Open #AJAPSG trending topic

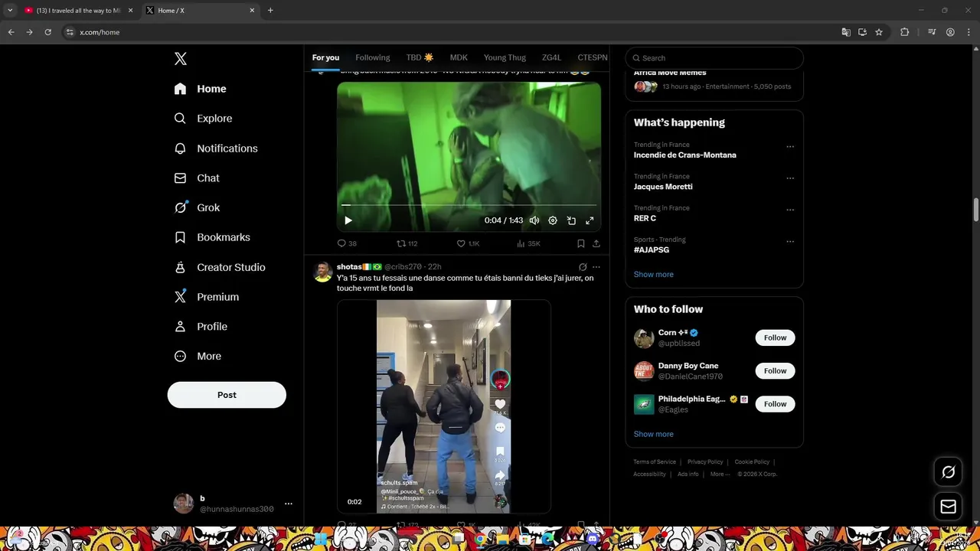point(652,250)
